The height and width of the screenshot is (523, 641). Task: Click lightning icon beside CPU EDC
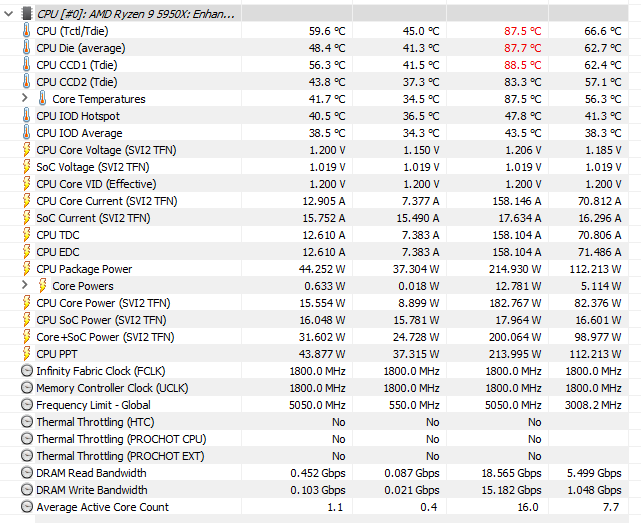point(27,251)
